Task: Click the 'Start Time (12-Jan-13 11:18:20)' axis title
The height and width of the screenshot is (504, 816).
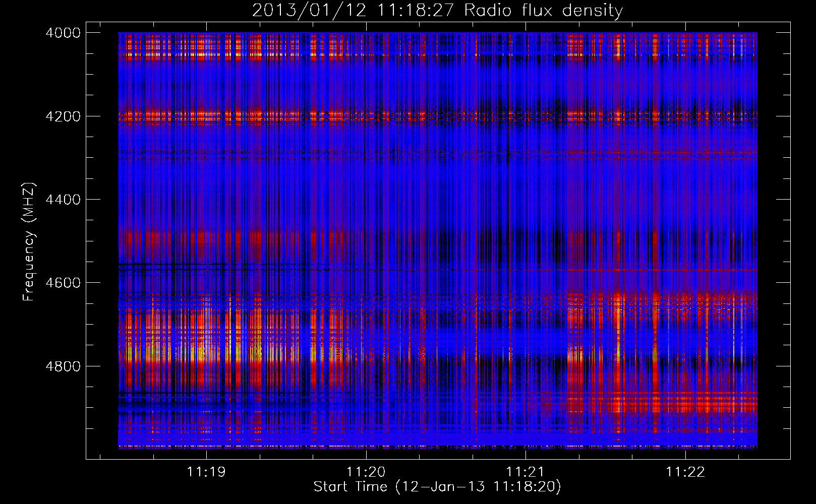Action: pos(437,487)
